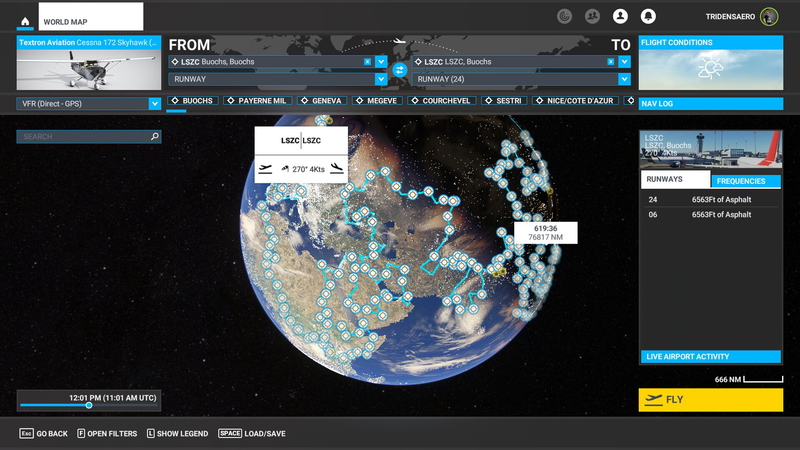Expand the departure RUNWAY dropdown
Image resolution: width=800 pixels, height=450 pixels.
click(x=381, y=78)
